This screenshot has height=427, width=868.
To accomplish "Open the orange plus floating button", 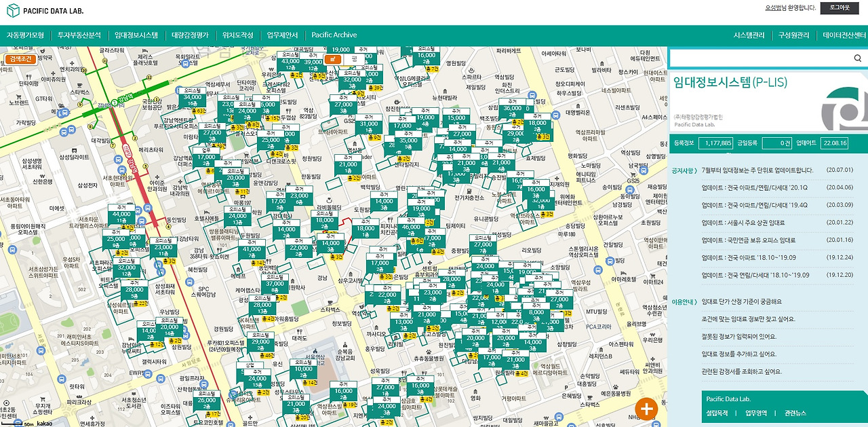I will coord(646,409).
